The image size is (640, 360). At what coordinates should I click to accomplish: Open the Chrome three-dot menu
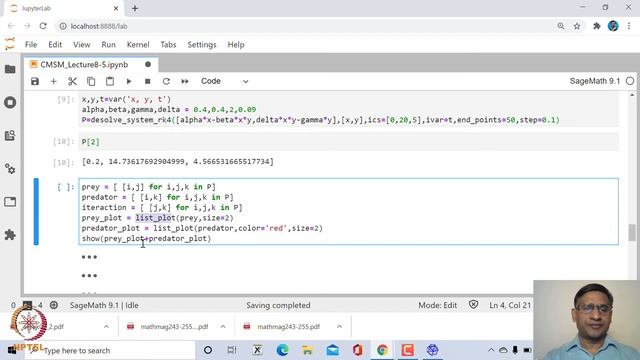629,26
